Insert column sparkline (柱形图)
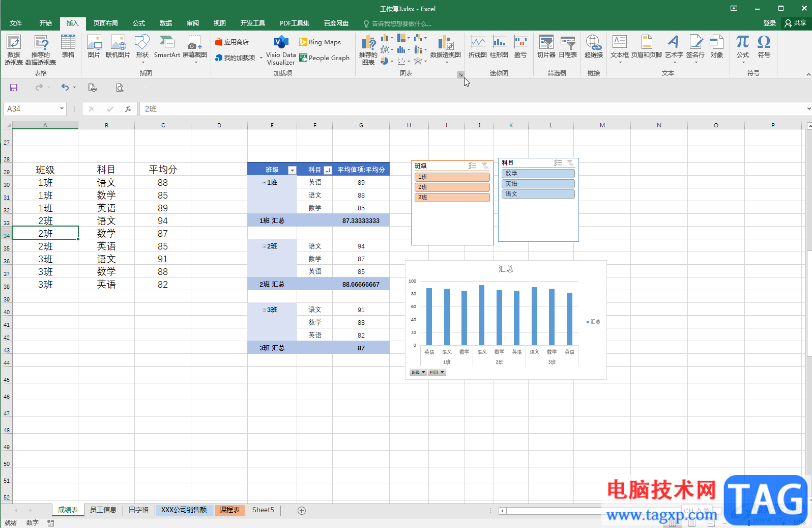The image size is (812, 528). pyautogui.click(x=499, y=47)
